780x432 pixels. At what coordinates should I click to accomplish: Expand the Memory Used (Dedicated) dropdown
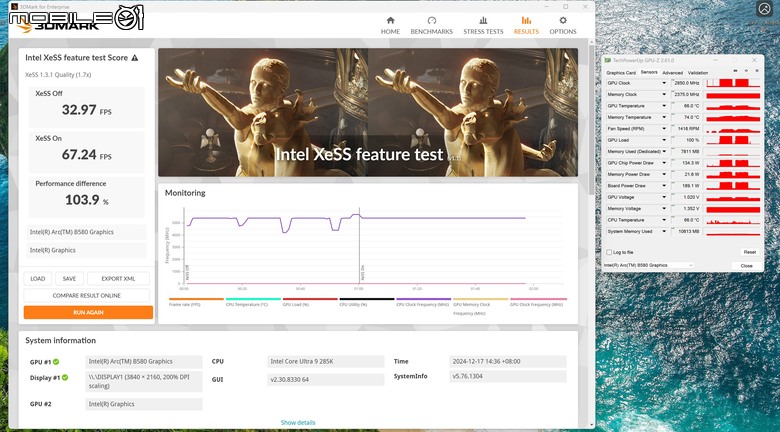click(x=664, y=152)
